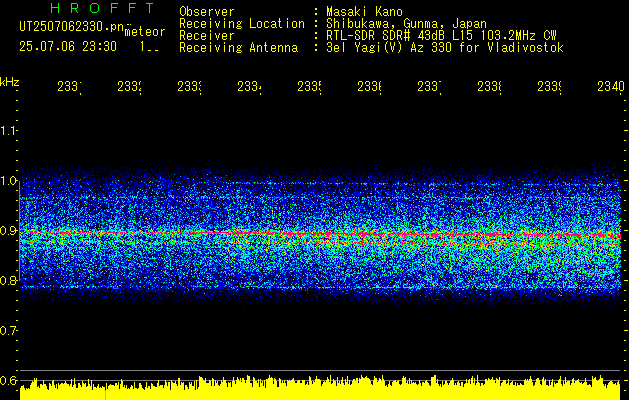
Task: Click the 'Receiving Location' label
Action: (x=242, y=24)
